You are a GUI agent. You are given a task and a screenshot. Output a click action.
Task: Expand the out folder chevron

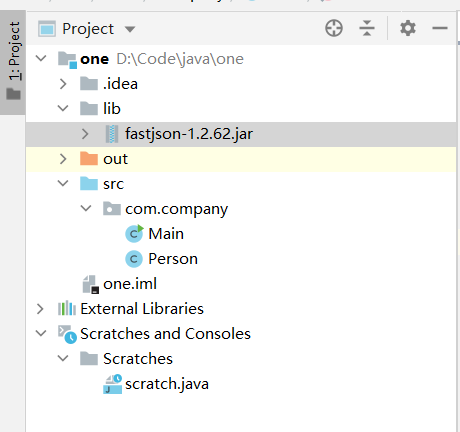coord(63,159)
